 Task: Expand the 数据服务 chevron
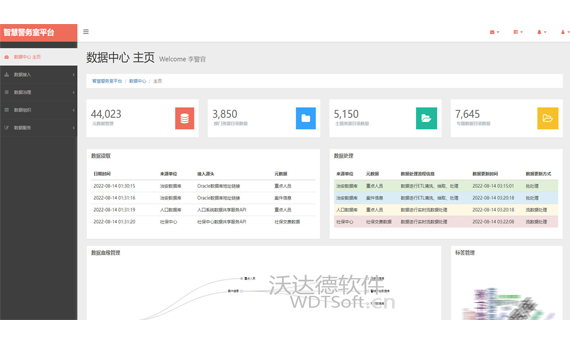point(73,128)
